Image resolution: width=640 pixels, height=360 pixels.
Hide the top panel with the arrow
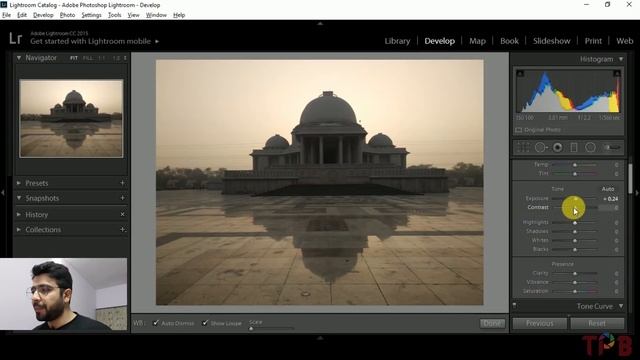point(320,24)
